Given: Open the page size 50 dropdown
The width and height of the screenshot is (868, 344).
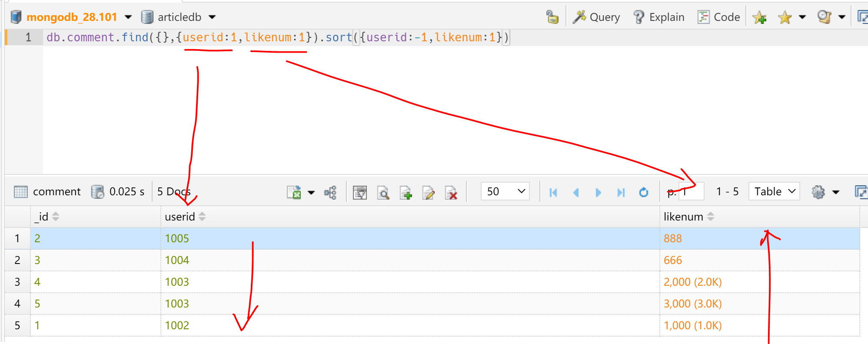Looking at the screenshot, I should [505, 191].
